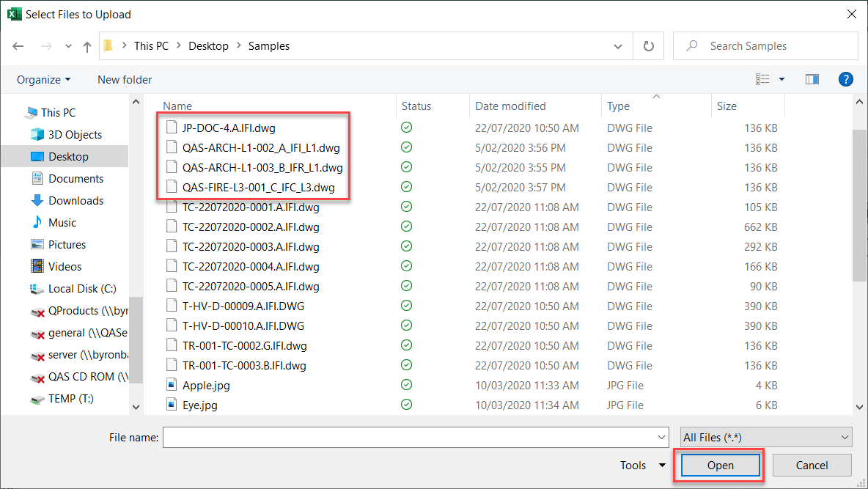Open Pictures in the sidebar
Image resolution: width=868 pixels, height=489 pixels.
coord(59,245)
